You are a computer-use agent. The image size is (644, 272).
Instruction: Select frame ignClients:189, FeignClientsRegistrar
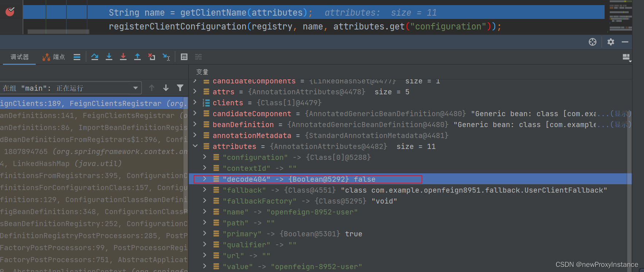(94, 103)
